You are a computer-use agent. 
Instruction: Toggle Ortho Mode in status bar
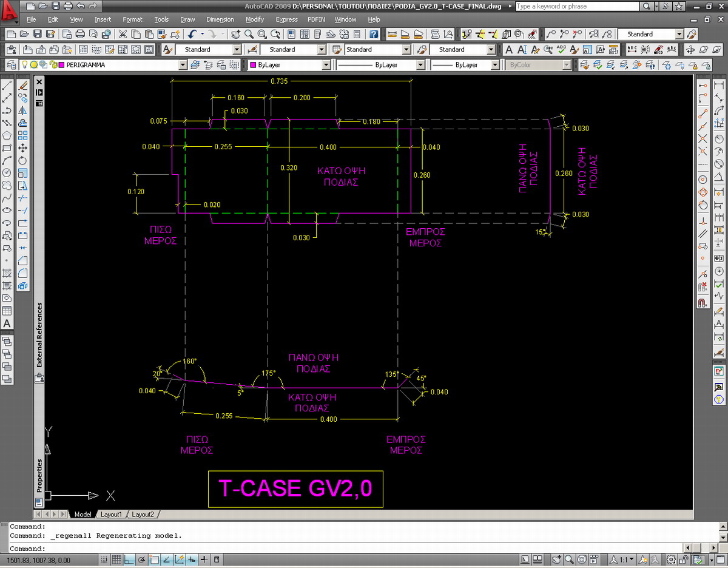click(x=129, y=560)
